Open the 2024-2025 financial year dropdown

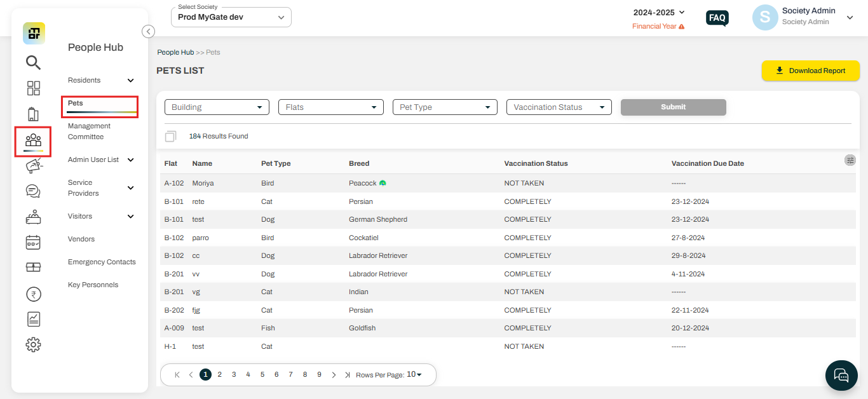point(659,12)
